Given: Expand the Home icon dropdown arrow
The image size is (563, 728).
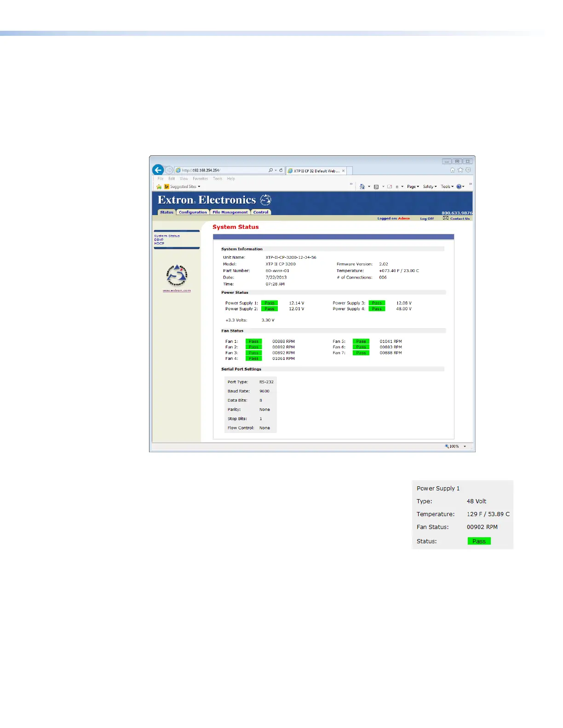Looking at the screenshot, I should (369, 187).
